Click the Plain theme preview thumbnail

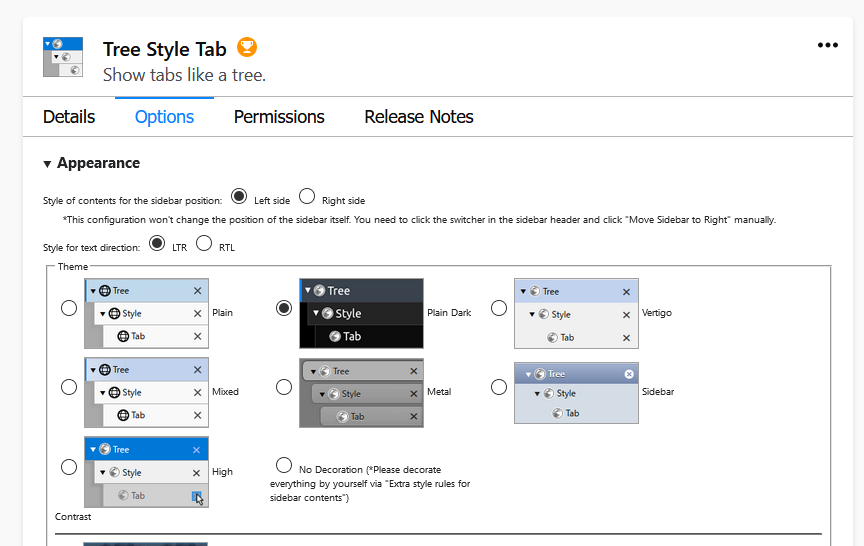point(147,313)
